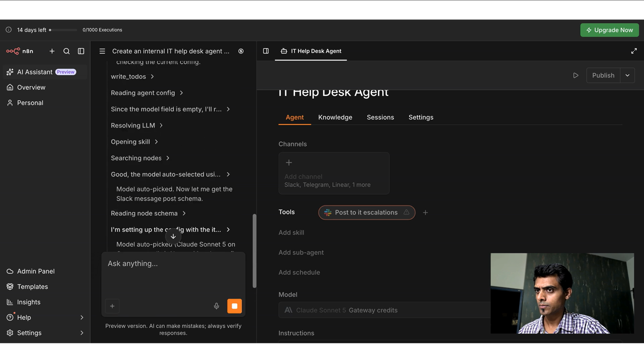Expand 'Since the model field is empty' step
The height and width of the screenshot is (357, 644).
point(170,109)
